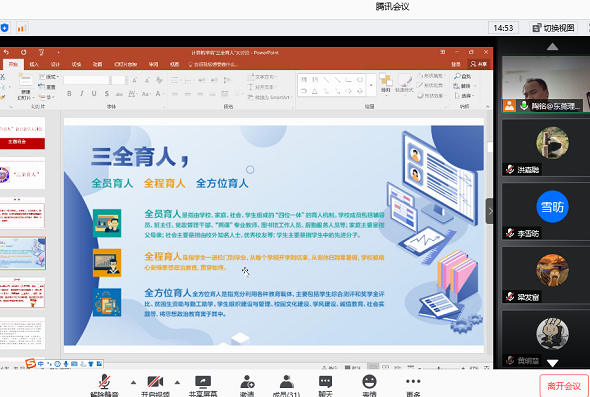Check the network signal status icon
This screenshot has height=397, width=590.
click(x=21, y=28)
